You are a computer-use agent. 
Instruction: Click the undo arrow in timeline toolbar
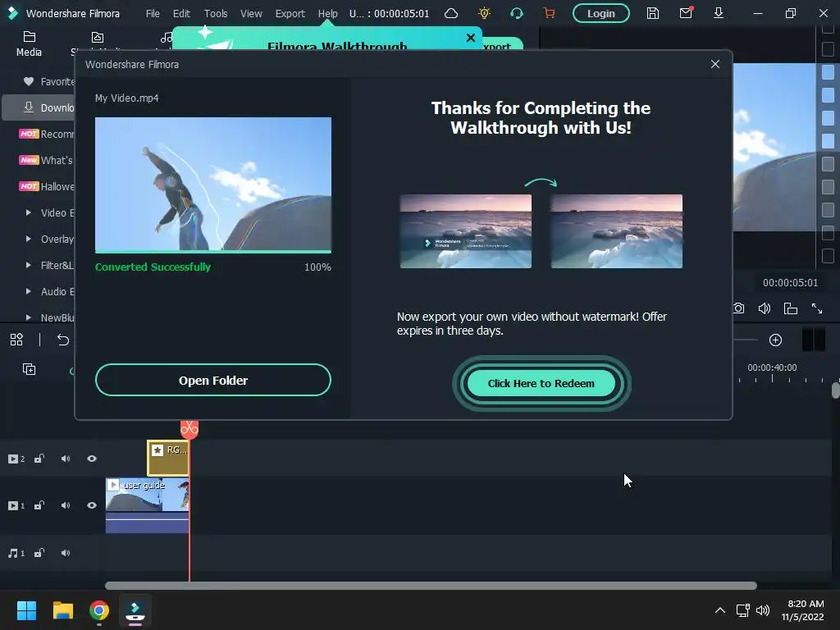(62, 340)
